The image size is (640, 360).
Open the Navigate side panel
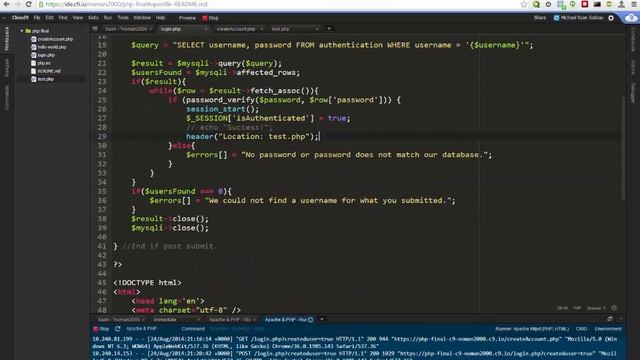(6, 67)
